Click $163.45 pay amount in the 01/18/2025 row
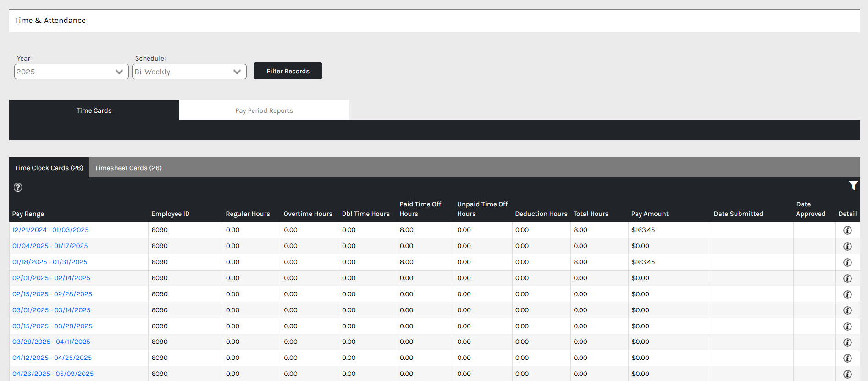 pyautogui.click(x=643, y=262)
